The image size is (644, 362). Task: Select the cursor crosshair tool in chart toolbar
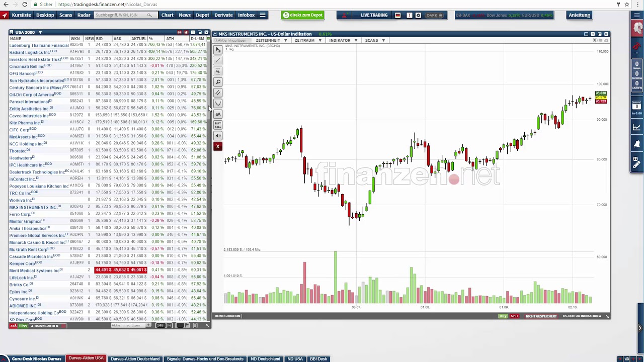click(218, 50)
